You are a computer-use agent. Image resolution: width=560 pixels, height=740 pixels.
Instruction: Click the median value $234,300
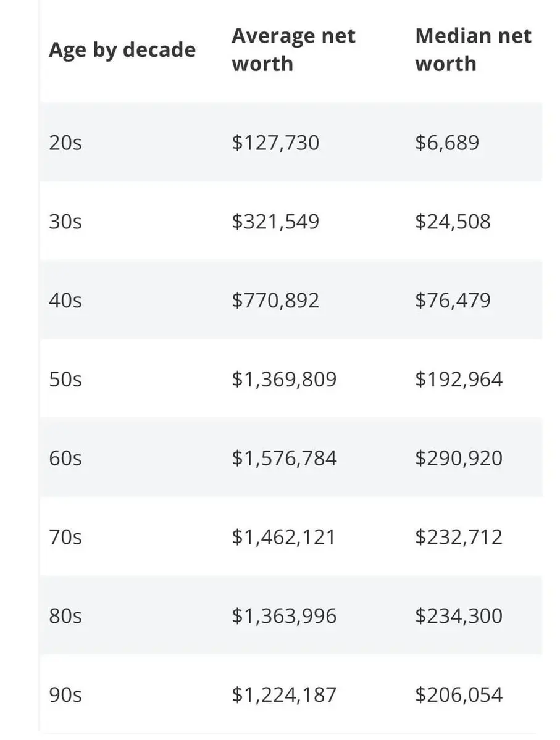click(459, 615)
